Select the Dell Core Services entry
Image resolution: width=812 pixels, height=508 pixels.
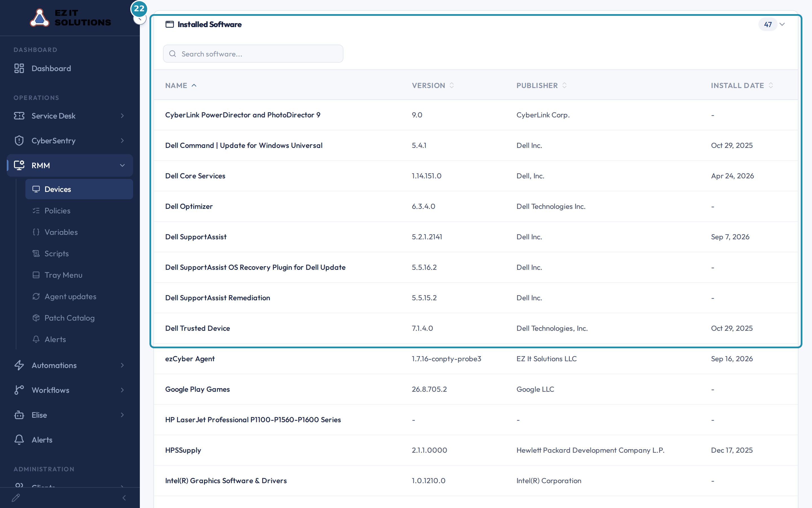tap(195, 176)
